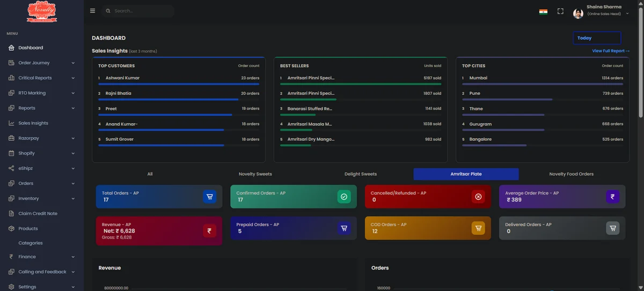Click the Calling and Feedback icon

coord(12,272)
